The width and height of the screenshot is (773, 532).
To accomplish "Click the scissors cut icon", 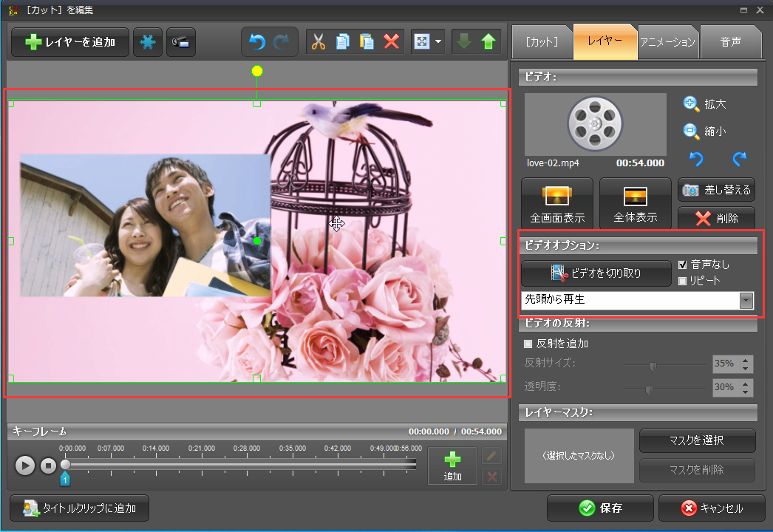I will point(319,42).
